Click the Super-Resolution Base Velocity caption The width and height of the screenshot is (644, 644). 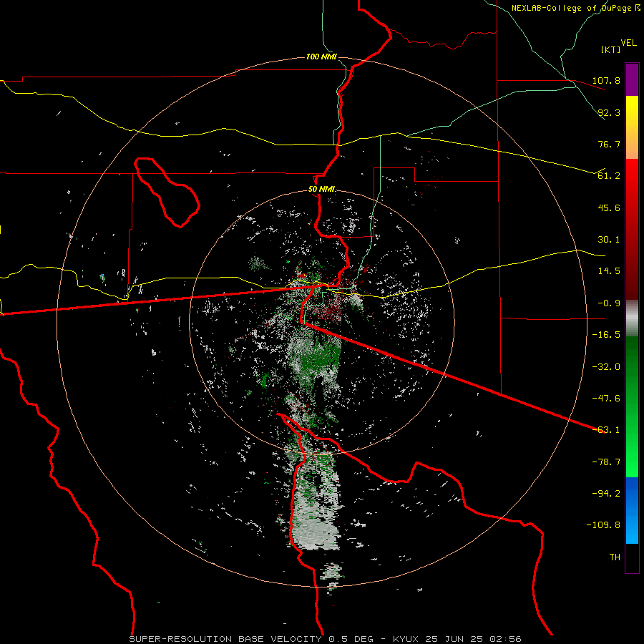point(326,639)
